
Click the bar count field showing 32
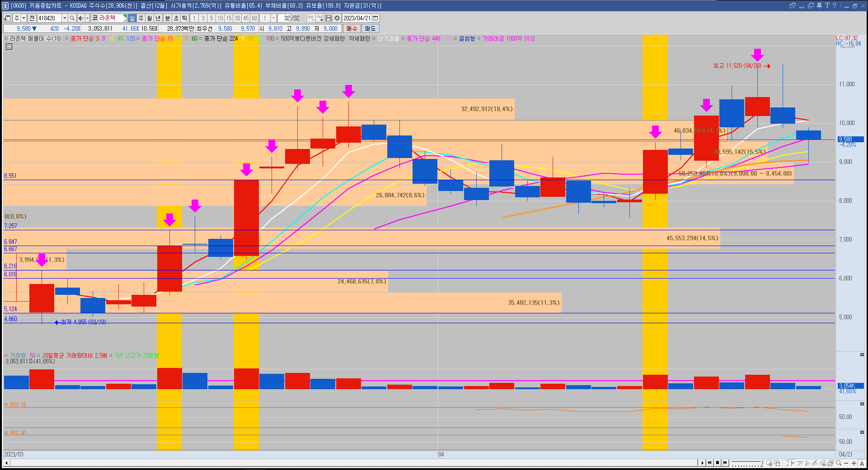[x=284, y=18]
